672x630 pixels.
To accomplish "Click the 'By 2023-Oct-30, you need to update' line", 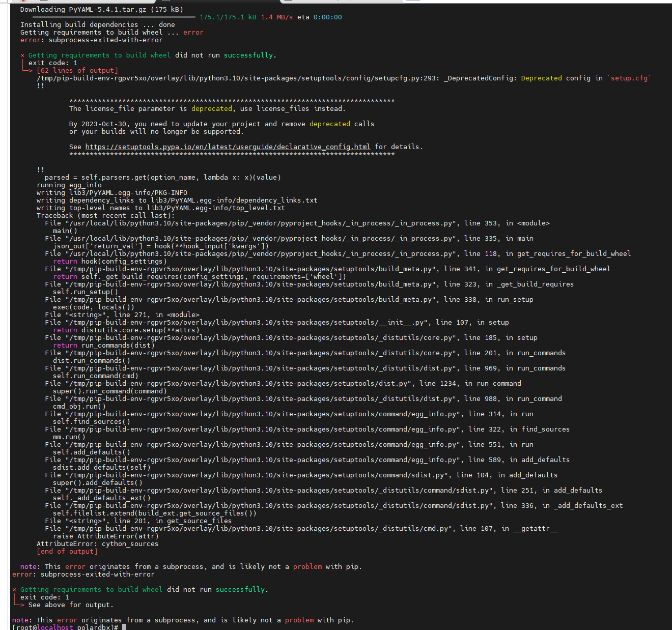I will tap(221, 124).
